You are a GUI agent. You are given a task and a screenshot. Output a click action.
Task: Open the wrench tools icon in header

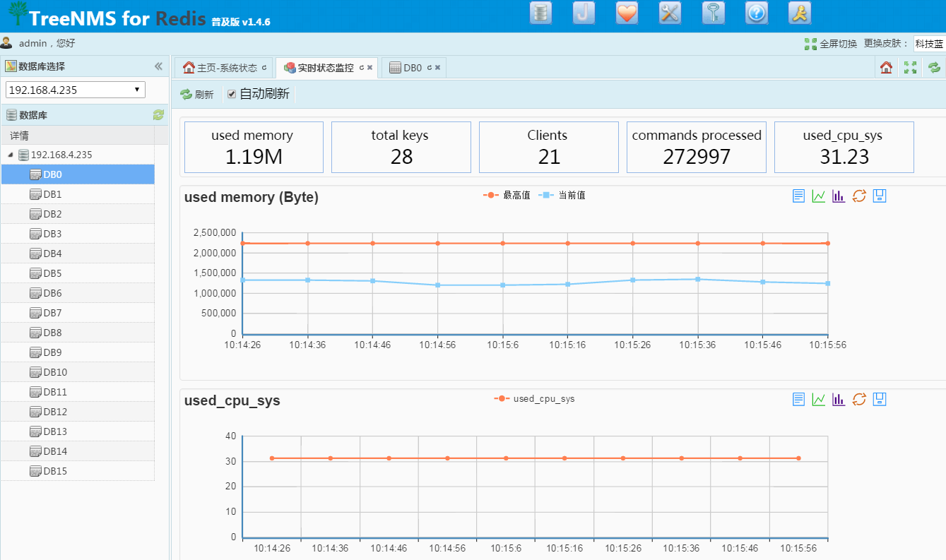pos(670,13)
